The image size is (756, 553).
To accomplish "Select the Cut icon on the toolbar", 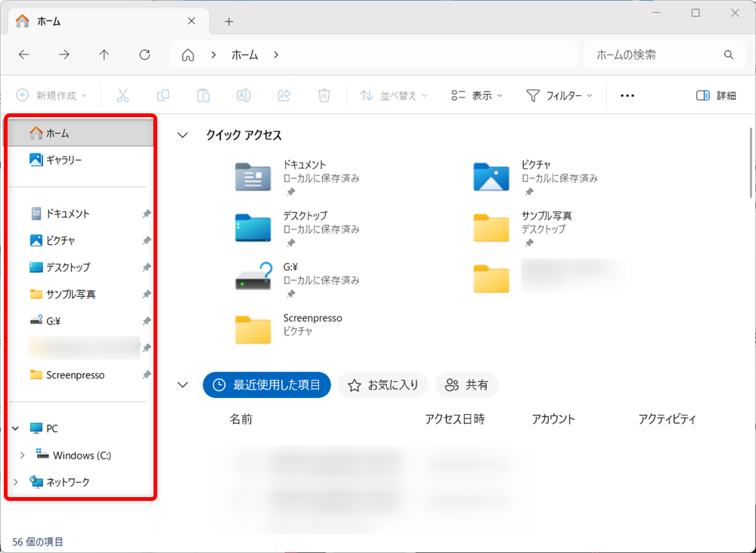I will click(124, 94).
